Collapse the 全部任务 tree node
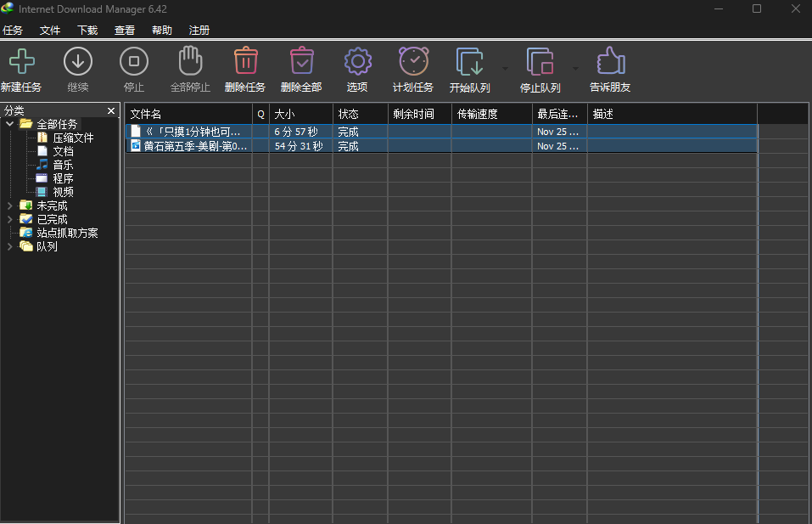812x524 pixels. click(9, 124)
